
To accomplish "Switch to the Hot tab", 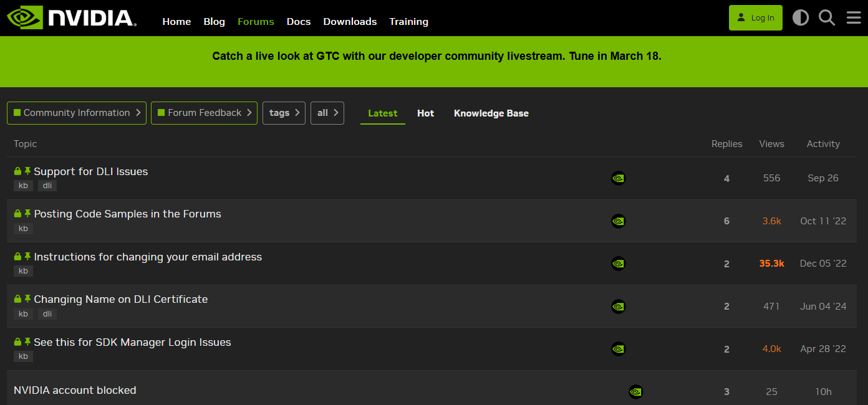I will 426,113.
